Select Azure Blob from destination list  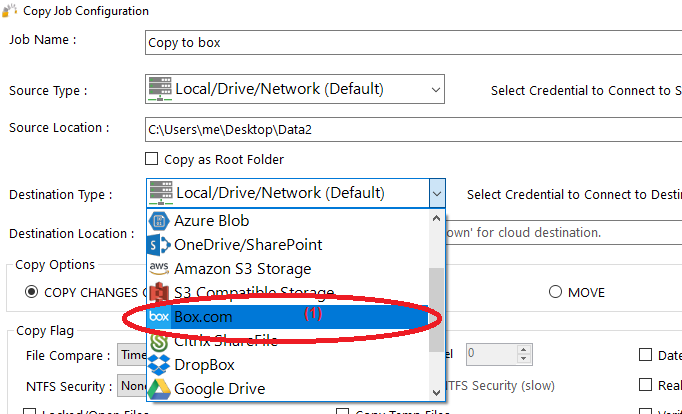pyautogui.click(x=288, y=221)
